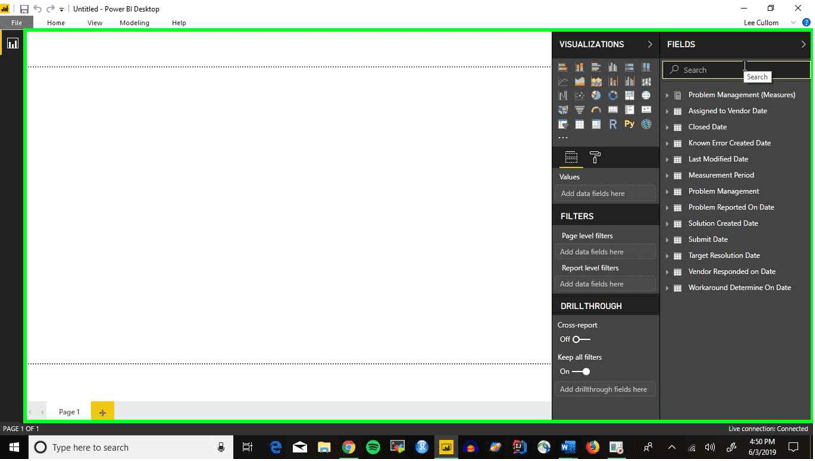This screenshot has height=461, width=815.
Task: Select the Stacked column chart visual
Action: pyautogui.click(x=580, y=67)
